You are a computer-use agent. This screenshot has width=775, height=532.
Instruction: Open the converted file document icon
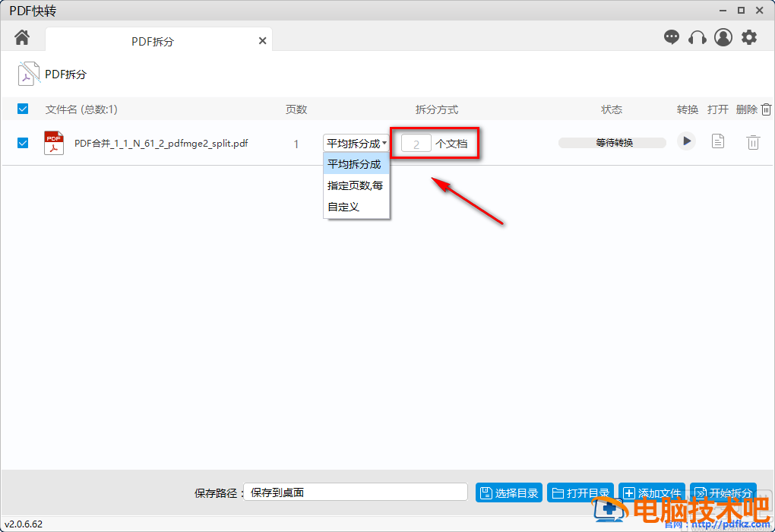tap(718, 141)
